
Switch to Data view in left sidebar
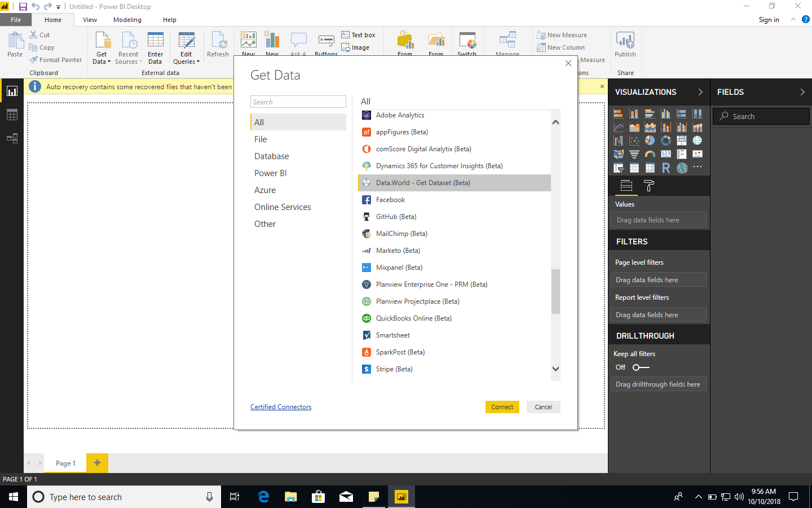coord(12,115)
